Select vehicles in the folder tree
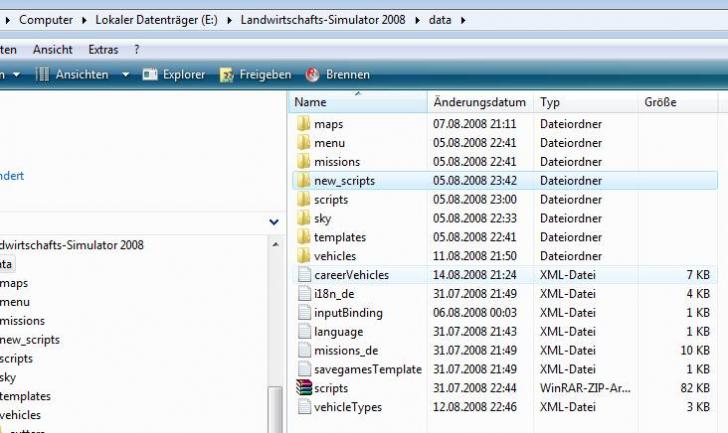 coord(20,415)
